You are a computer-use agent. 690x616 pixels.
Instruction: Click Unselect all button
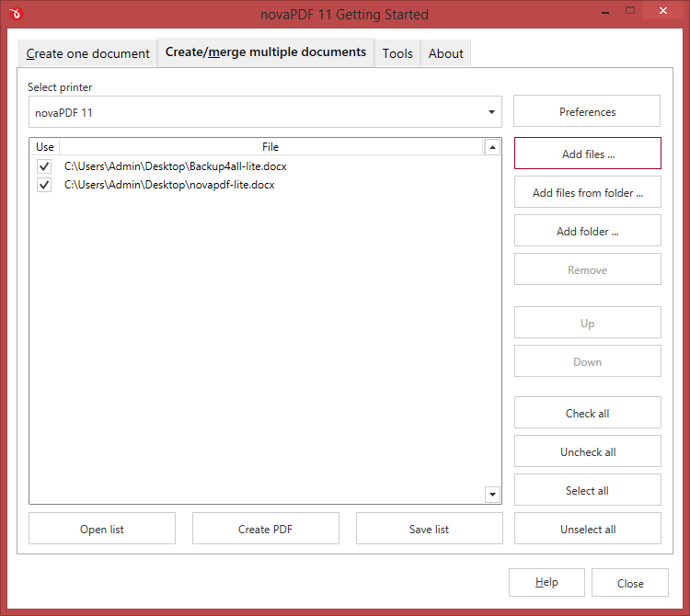coord(588,529)
